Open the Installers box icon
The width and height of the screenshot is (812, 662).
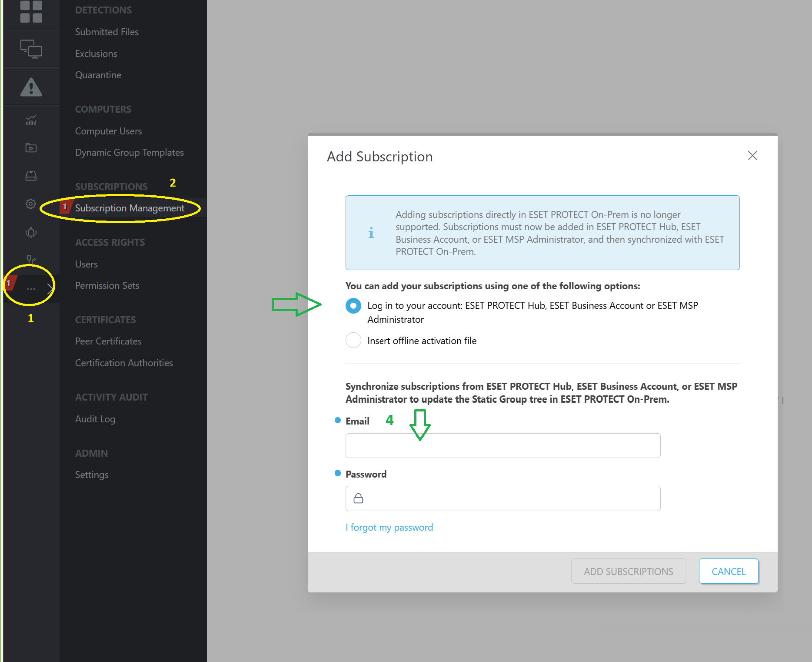pos(31,176)
